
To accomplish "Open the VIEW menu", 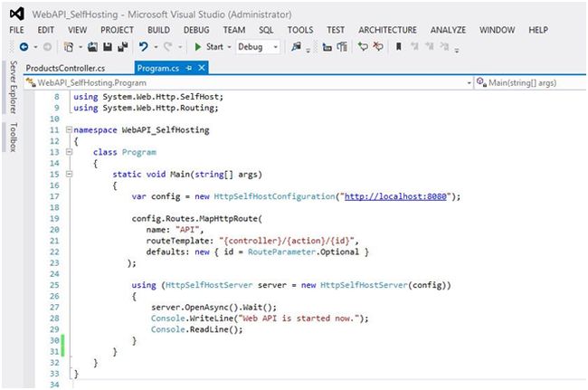I will [77, 30].
